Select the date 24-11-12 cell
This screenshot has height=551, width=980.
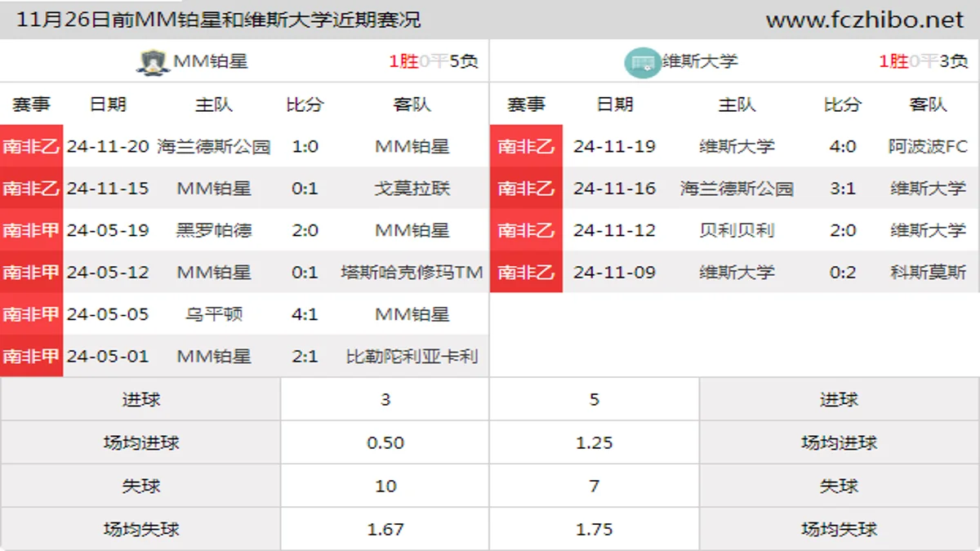[614, 230]
